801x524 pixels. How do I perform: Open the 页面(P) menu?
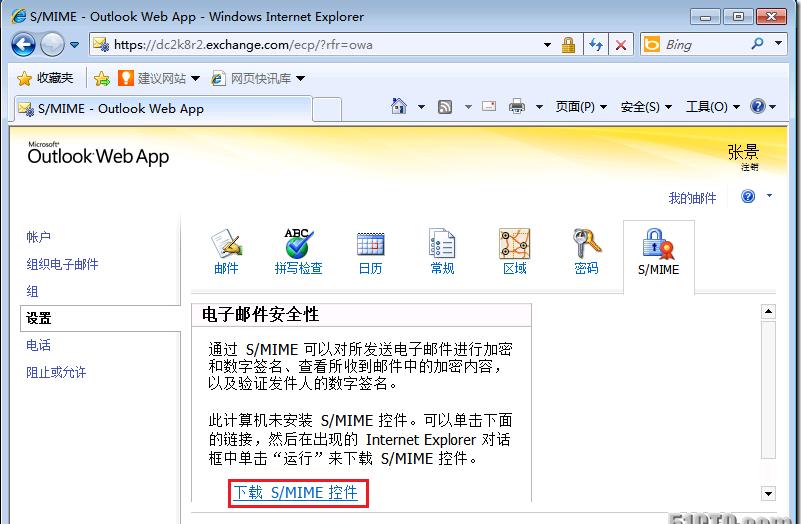pos(581,107)
